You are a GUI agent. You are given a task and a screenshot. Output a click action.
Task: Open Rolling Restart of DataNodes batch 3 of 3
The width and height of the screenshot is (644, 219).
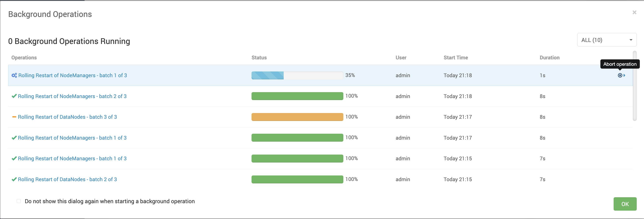[x=67, y=117]
